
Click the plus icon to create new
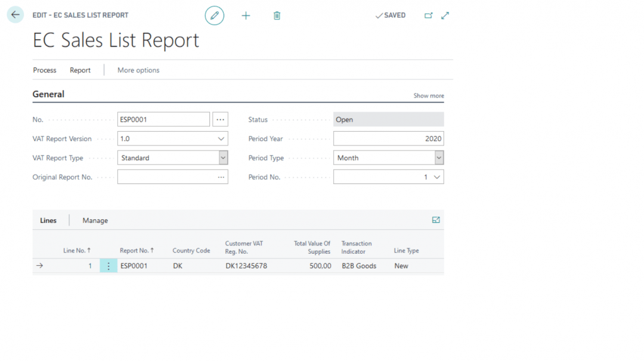[246, 15]
